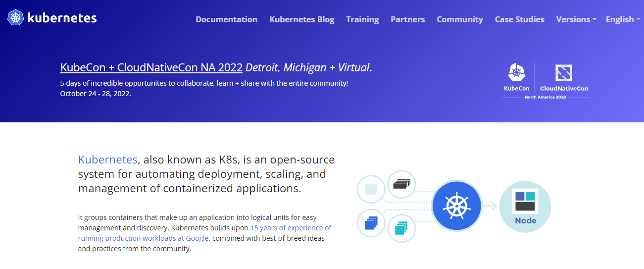Click the North America 2022 caption
Screen dimensions: 644x269
[545, 97]
